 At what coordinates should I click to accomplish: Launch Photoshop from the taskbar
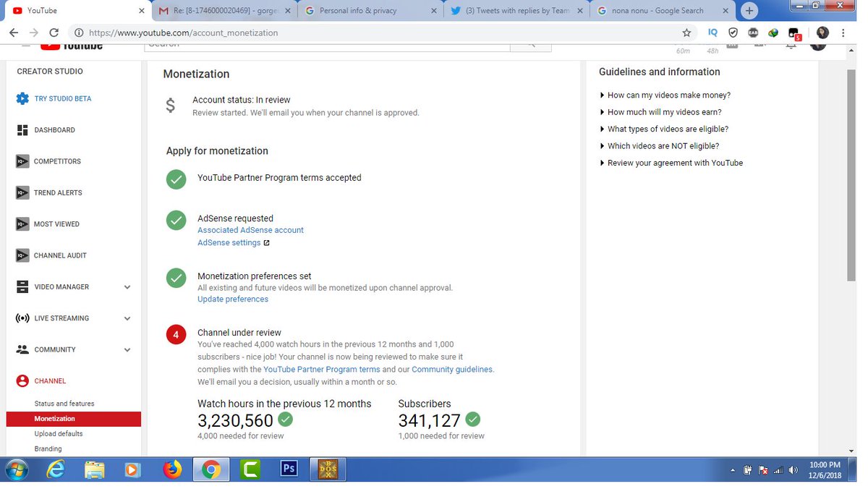[289, 469]
